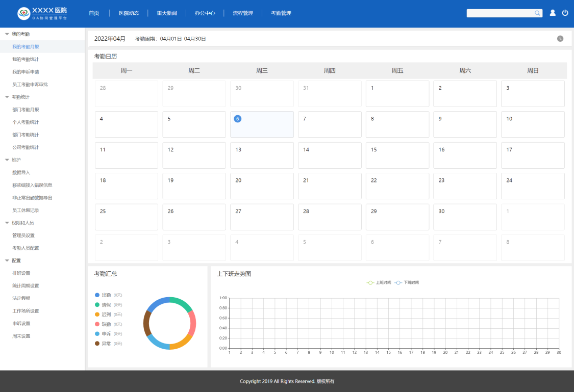This screenshot has height=392, width=574.
Task: Toggle 下班时间 legend marker in chart
Action: pos(398,282)
